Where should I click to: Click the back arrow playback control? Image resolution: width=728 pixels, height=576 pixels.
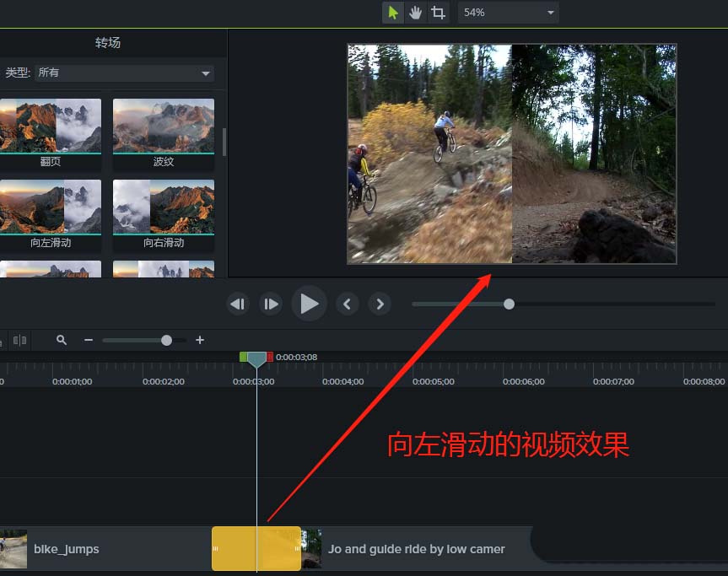[x=348, y=304]
